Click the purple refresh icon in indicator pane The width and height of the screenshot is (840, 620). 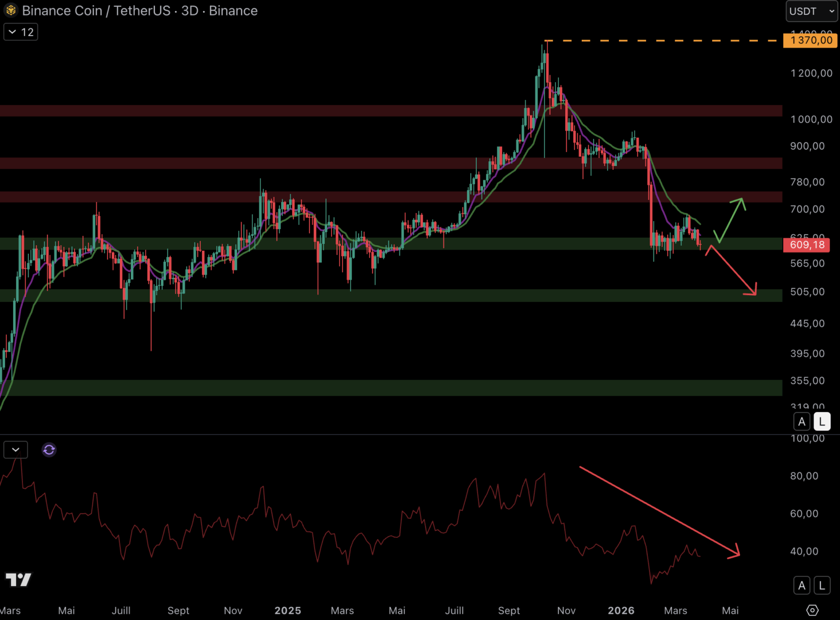click(49, 450)
